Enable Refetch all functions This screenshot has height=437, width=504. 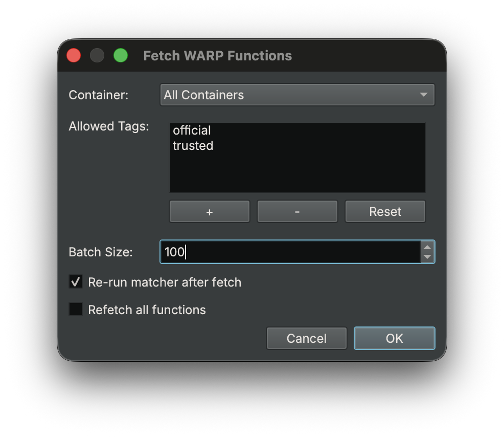pyautogui.click(x=75, y=310)
